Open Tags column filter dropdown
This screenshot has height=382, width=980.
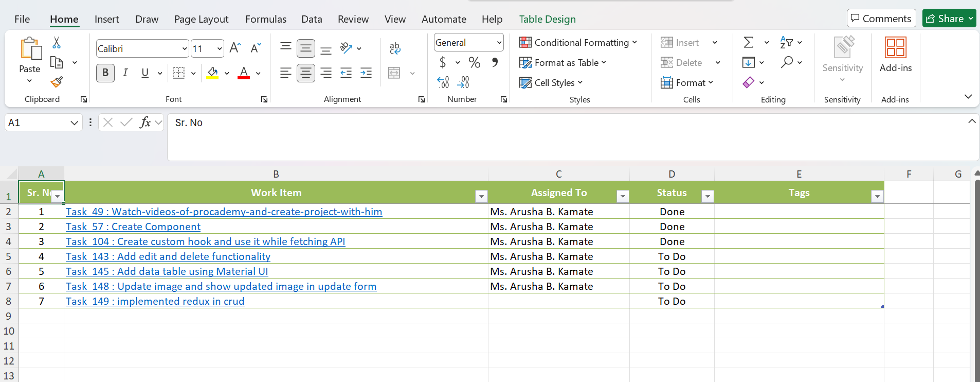click(877, 196)
